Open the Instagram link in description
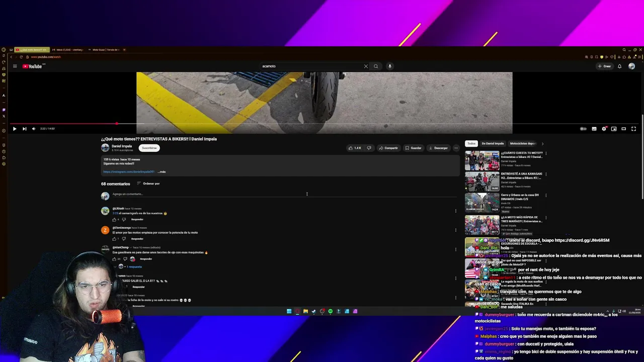644x362 pixels. click(129, 172)
